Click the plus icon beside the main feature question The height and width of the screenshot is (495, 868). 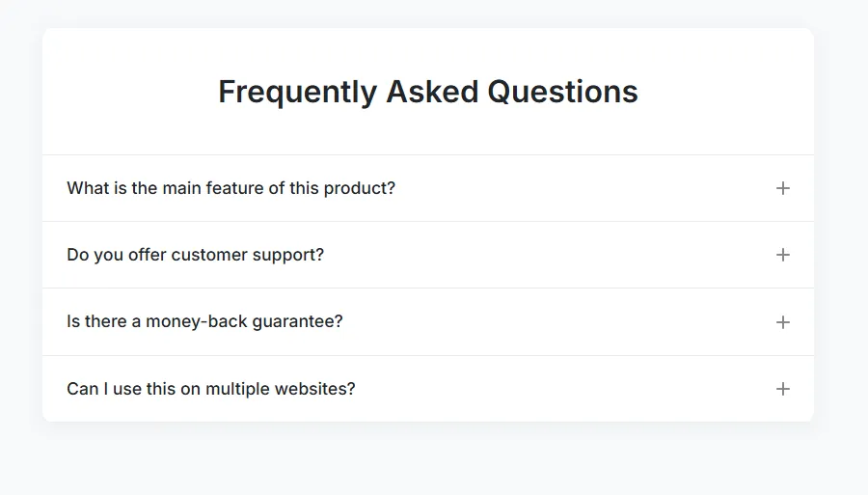(783, 188)
